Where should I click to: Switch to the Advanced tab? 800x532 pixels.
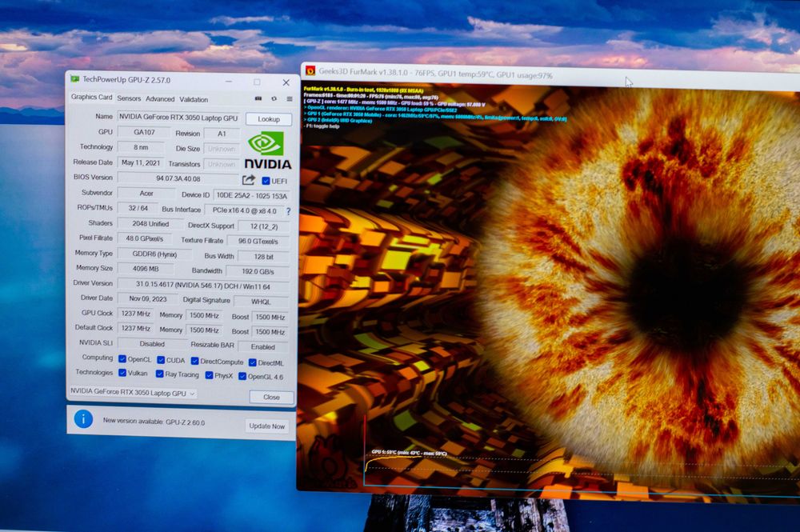pos(160,99)
